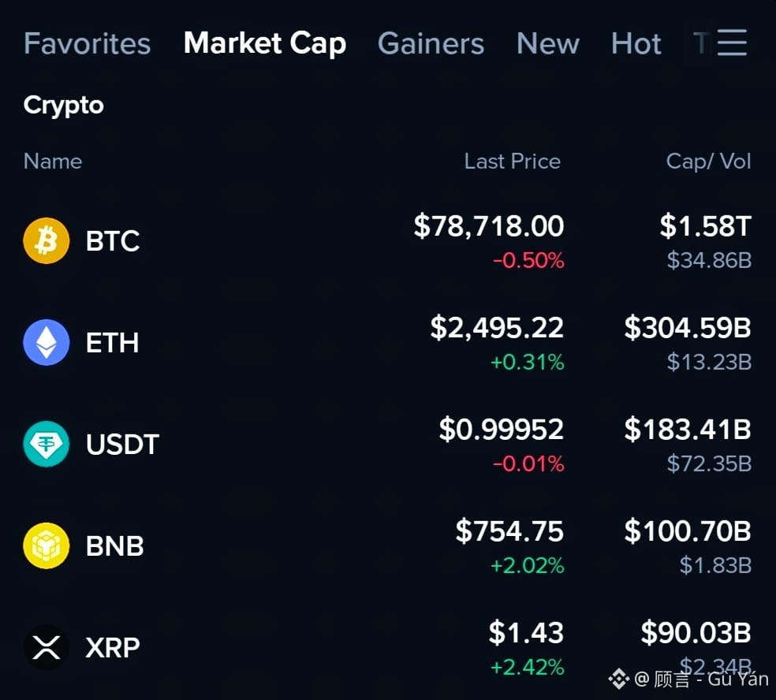Open ETH price $2,495.22

click(497, 327)
